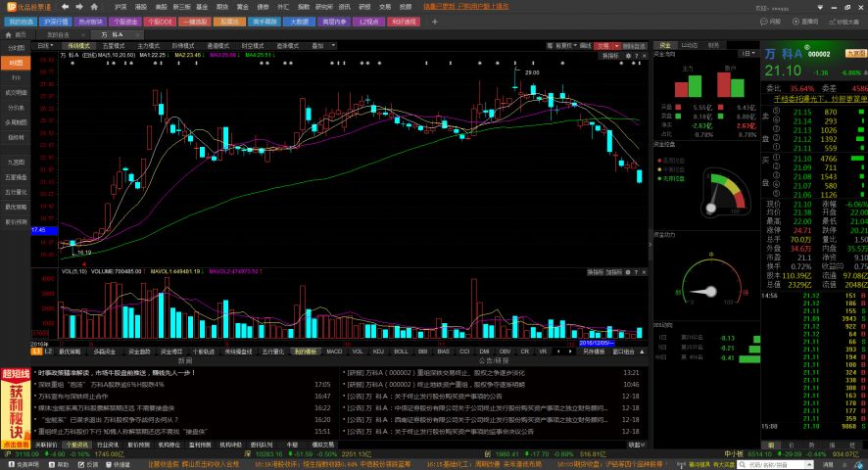This screenshot has height=470, width=868.
Task: Open the home icon in the title bar
Action: 94,7
